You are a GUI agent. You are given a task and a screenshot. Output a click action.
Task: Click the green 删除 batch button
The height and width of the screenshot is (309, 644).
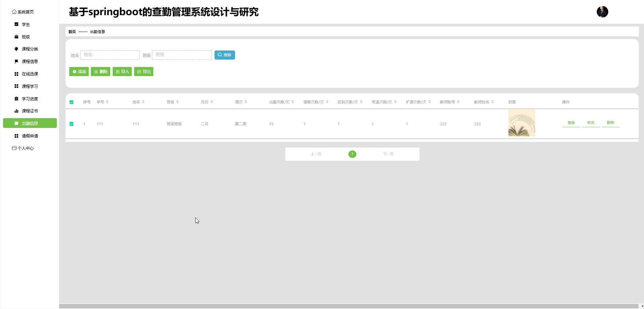pyautogui.click(x=100, y=72)
